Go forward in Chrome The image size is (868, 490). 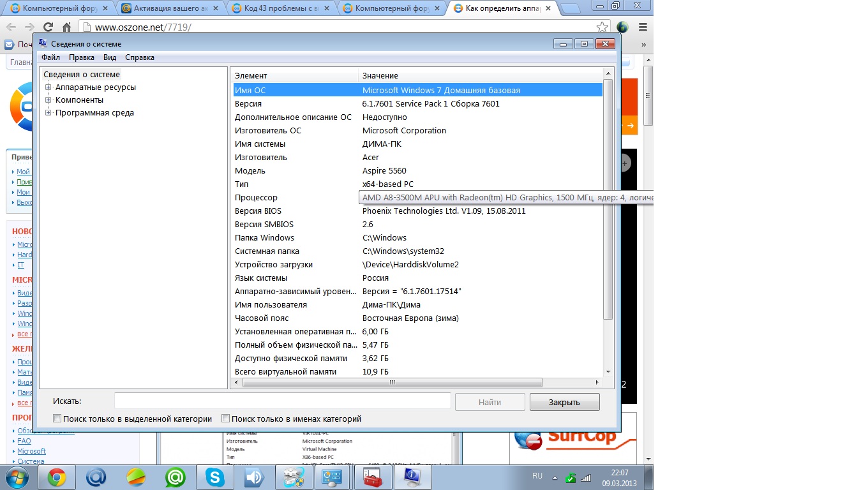click(x=29, y=27)
